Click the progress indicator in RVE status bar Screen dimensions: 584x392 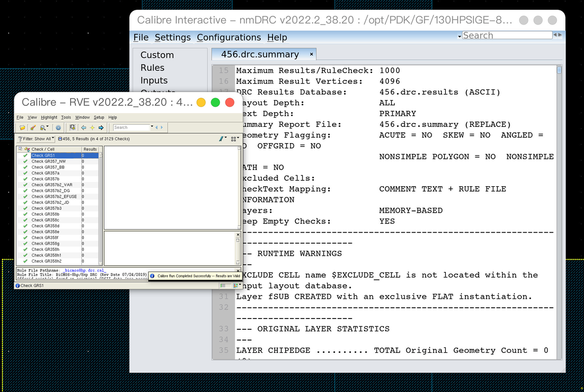point(226,286)
